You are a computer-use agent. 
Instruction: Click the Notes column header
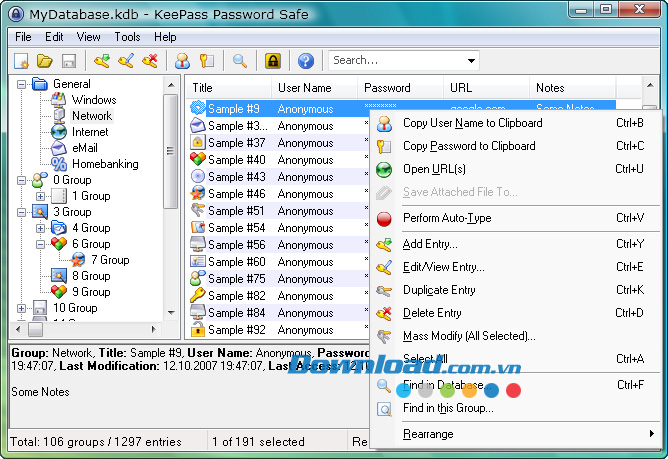tap(573, 88)
